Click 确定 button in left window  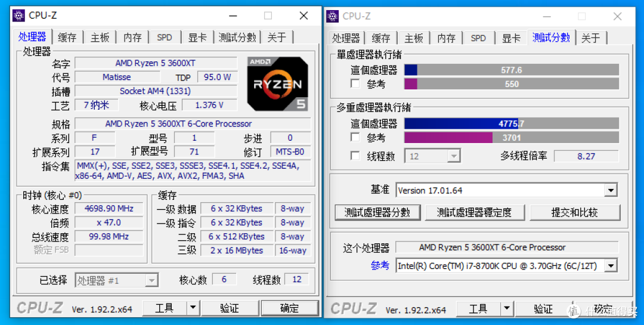[290, 308]
